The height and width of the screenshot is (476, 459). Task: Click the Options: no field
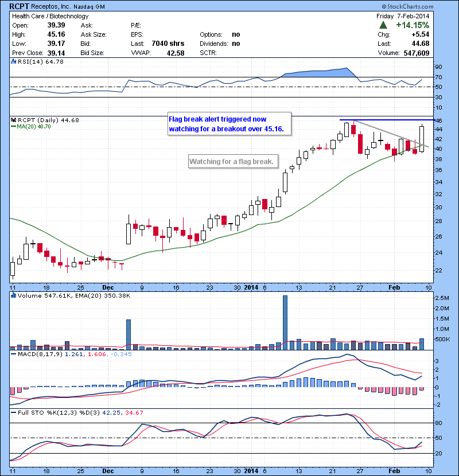point(220,34)
